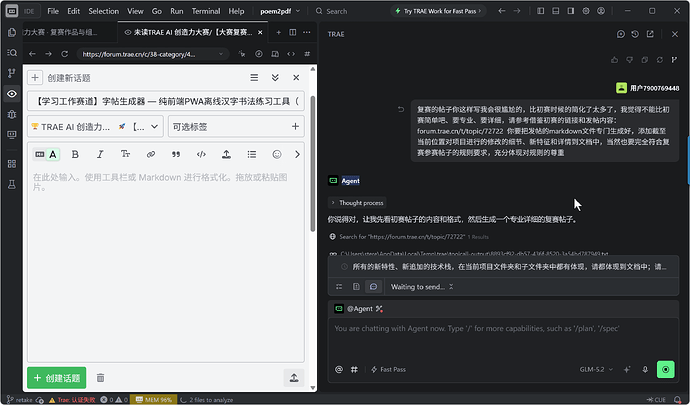Open the Selection menu
This screenshot has width=690, height=405.
click(x=103, y=11)
